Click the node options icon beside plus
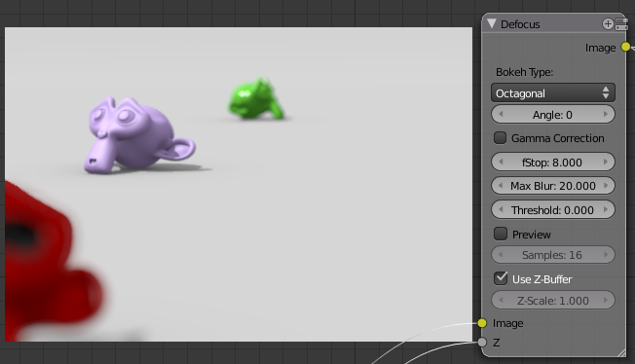 [621, 24]
